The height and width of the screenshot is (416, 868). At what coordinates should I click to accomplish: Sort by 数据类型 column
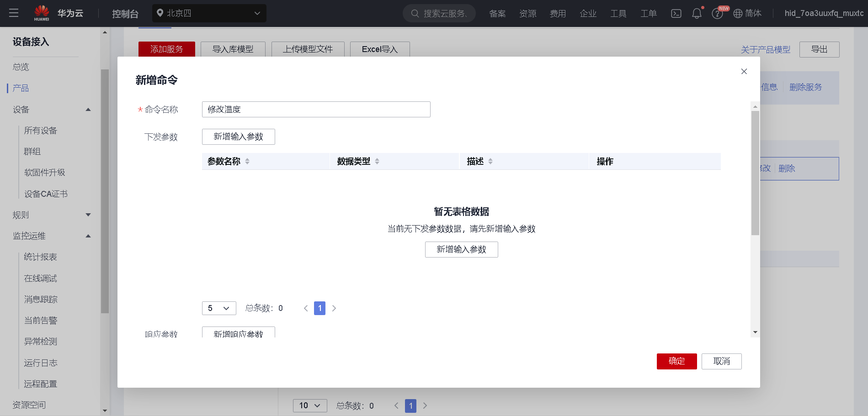[x=377, y=161]
